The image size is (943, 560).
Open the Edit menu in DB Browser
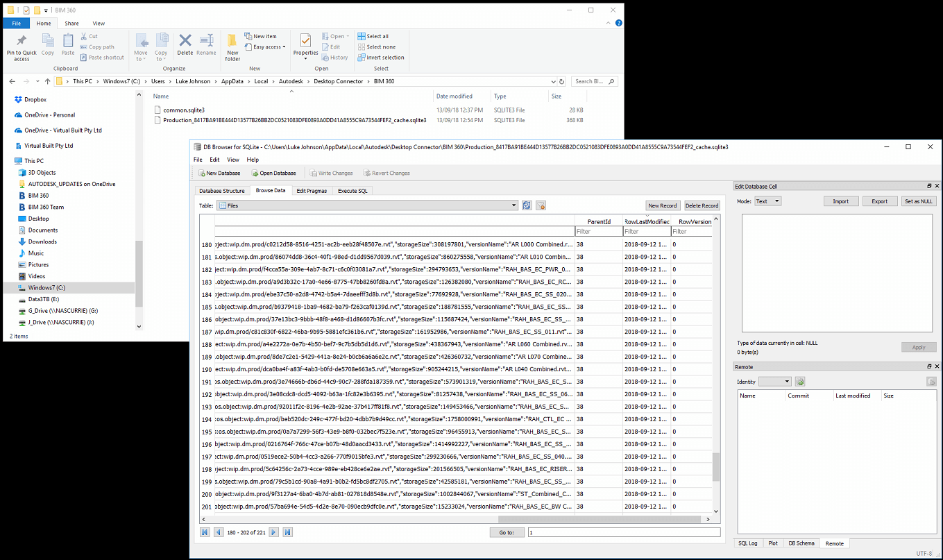[215, 160]
